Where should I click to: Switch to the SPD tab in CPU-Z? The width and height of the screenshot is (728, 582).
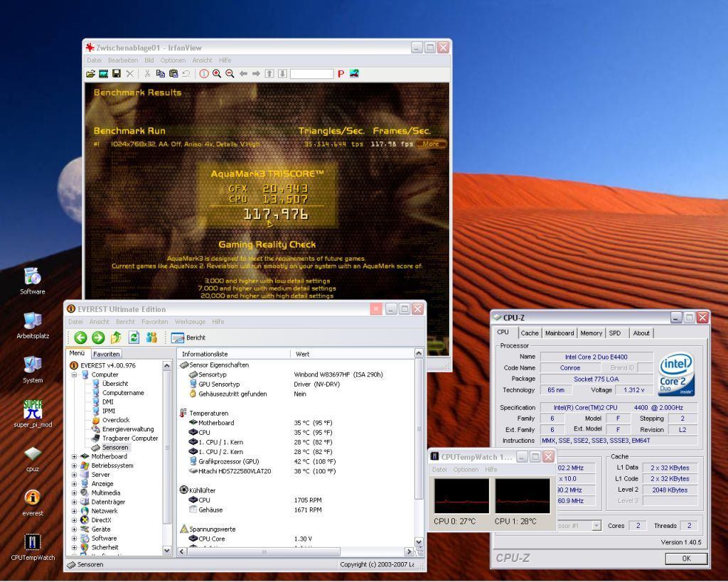615,333
